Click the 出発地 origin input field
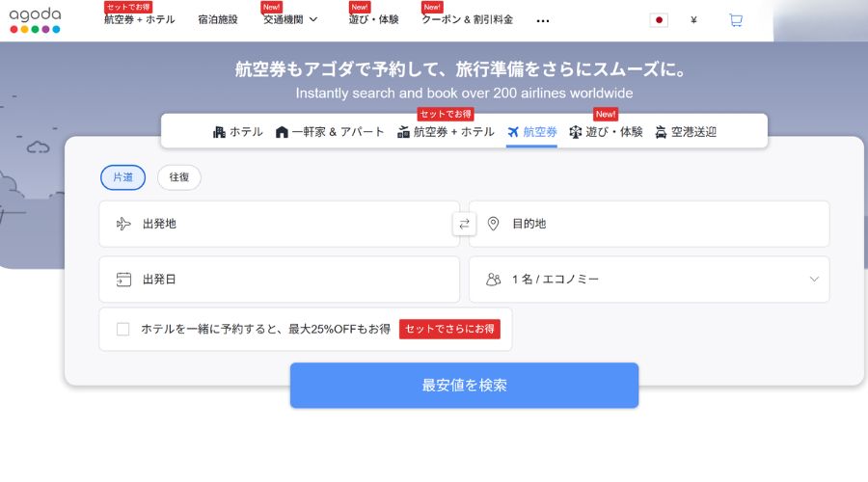Image resolution: width=868 pixels, height=482 pixels. pyautogui.click(x=279, y=224)
